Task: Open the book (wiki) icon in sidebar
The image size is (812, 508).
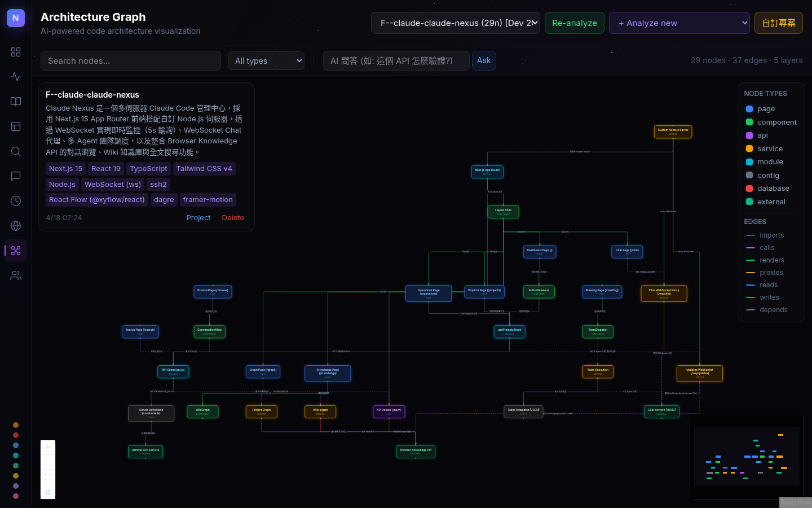Action: [16, 102]
